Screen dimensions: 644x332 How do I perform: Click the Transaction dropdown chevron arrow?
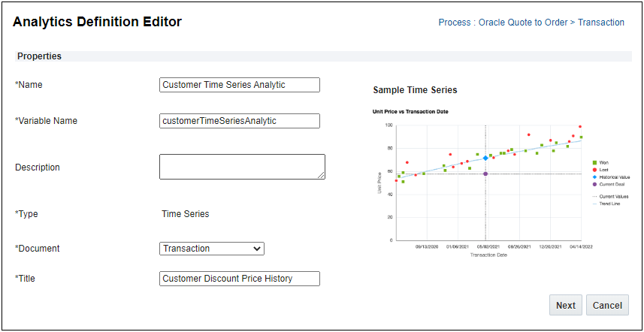point(257,249)
